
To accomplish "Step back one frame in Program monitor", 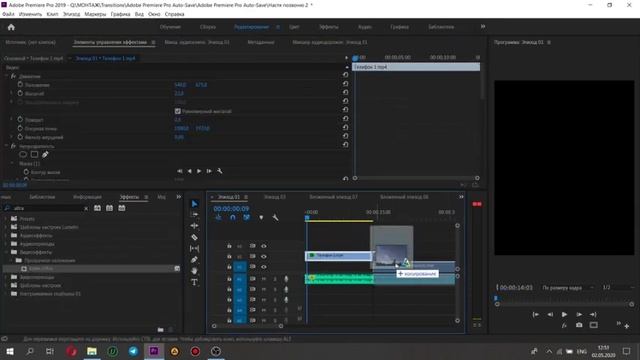I will 550,314.
